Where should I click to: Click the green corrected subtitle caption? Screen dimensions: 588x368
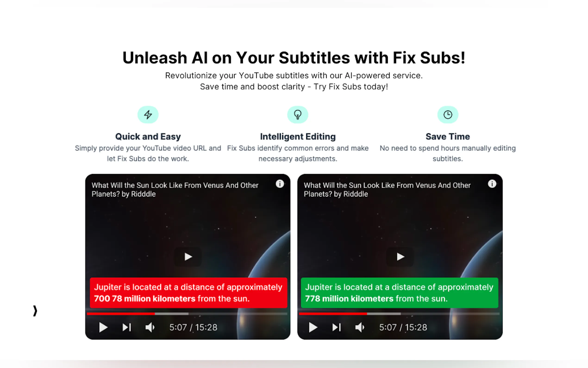pos(399,293)
